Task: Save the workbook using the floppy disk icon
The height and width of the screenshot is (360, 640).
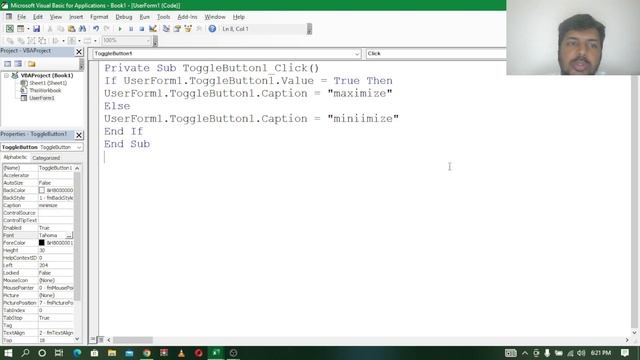Action: [x=36, y=29]
